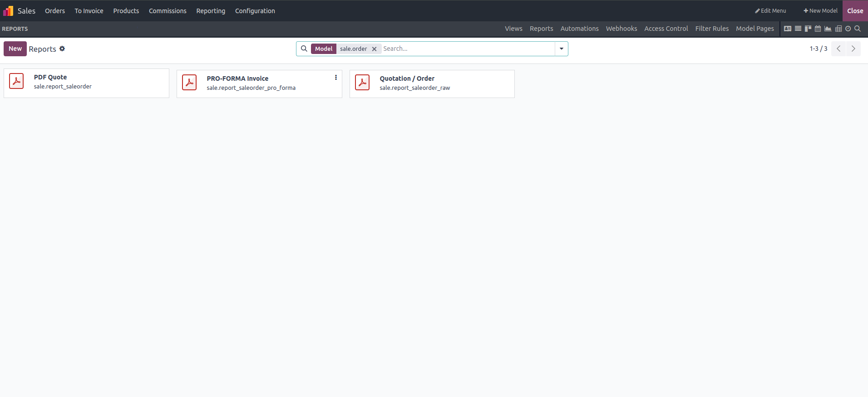Open the Products menu
Screen dimensions: 868x397
(126, 11)
